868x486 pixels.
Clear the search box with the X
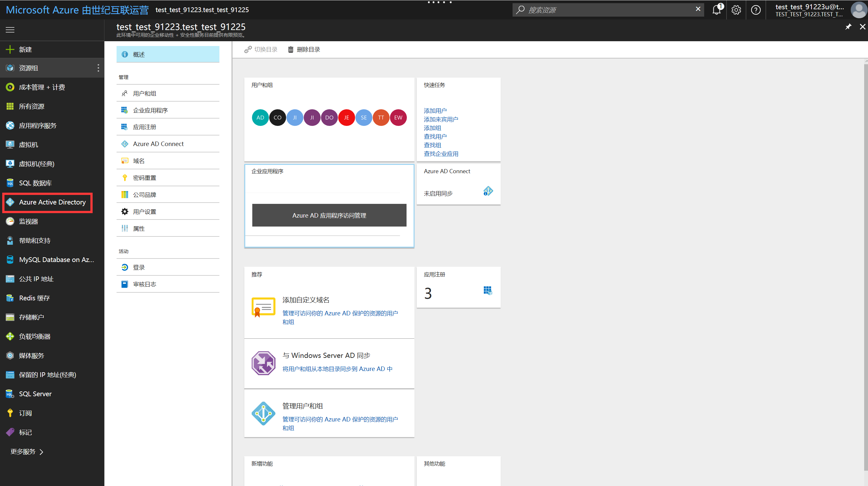coord(698,9)
